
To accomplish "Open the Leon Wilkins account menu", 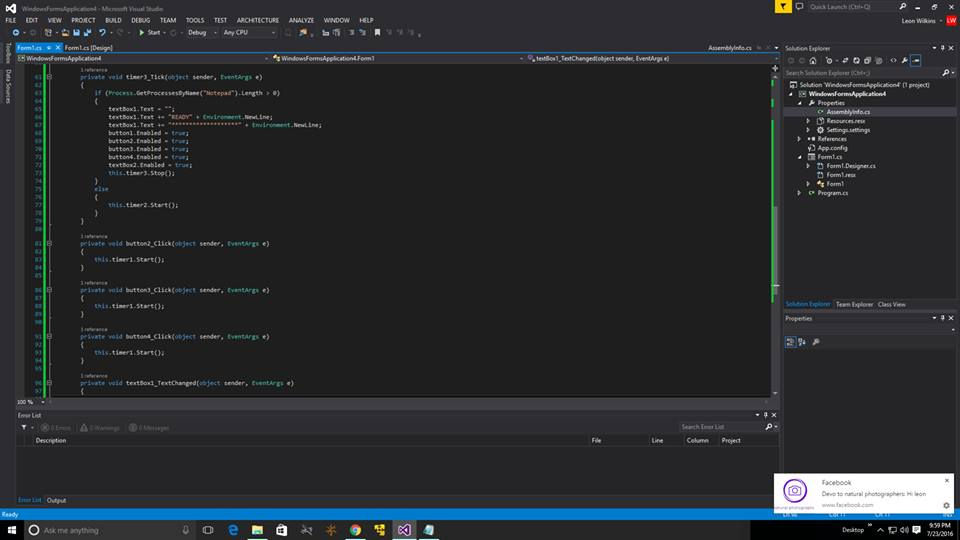I will [x=922, y=21].
